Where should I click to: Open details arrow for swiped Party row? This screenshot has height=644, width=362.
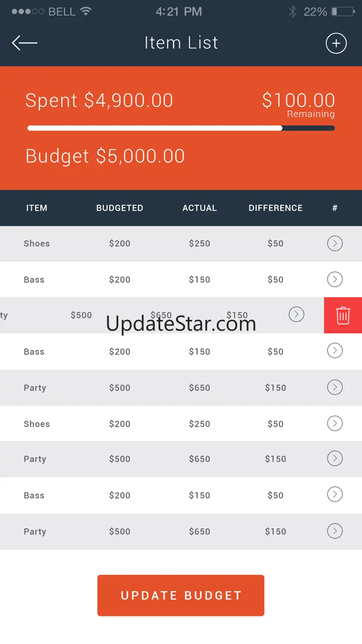[x=297, y=314]
